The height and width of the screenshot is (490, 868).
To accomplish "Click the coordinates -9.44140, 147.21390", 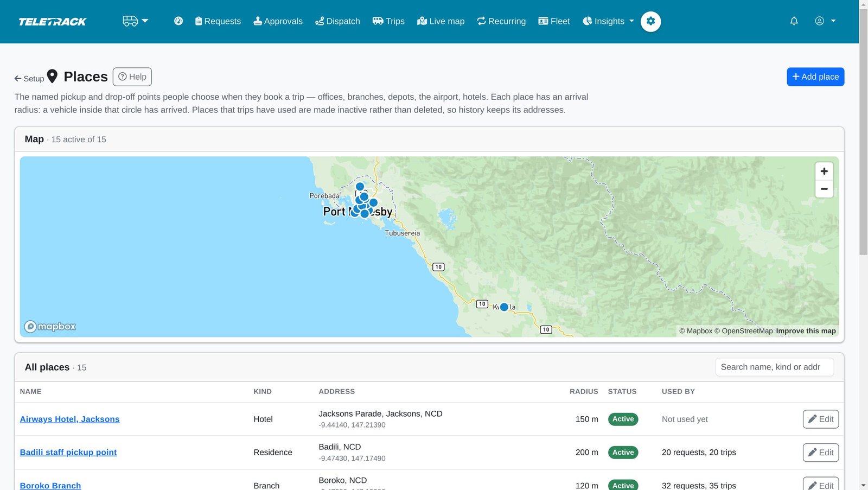I will click(352, 425).
